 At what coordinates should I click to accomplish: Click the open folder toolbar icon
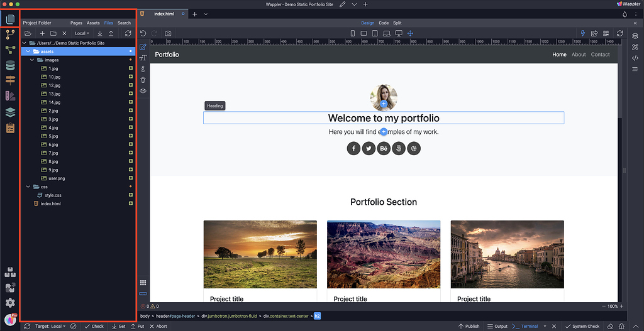[x=28, y=34]
